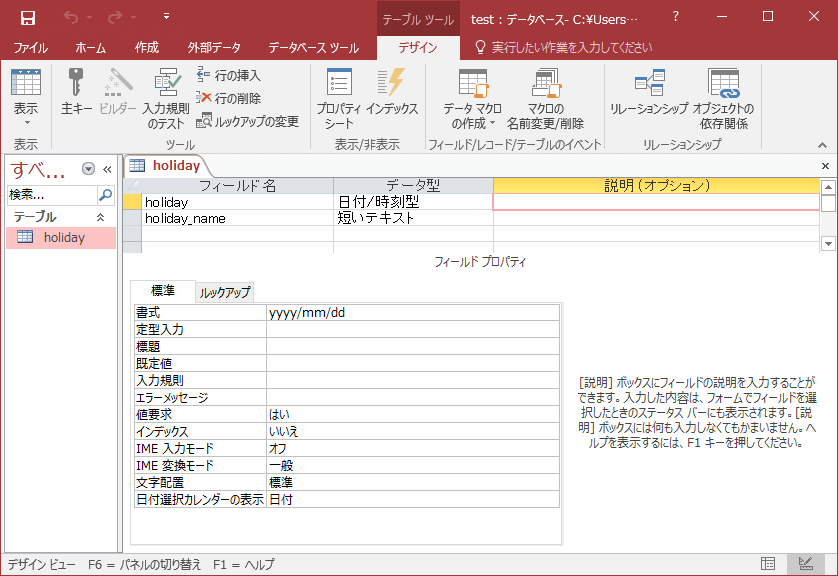Screen dimensions: 838x576
Task: Set the primary key for the field
Action: click(x=76, y=90)
